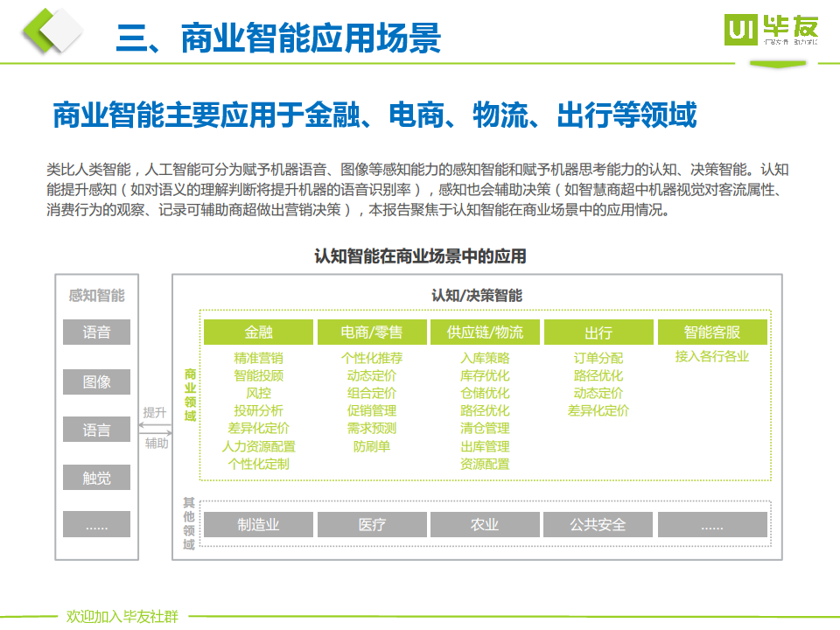The width and height of the screenshot is (840, 630).
Task: Click 欢迎加入毕友社群 footer text
Action: 122,617
